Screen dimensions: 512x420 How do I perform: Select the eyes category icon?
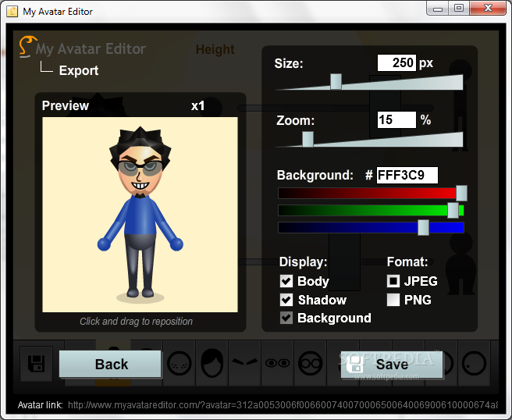tap(277, 363)
